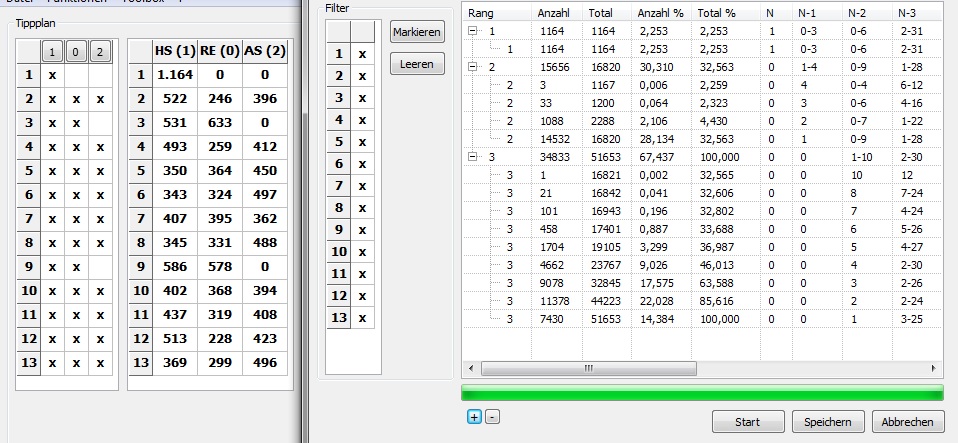The height and width of the screenshot is (443, 958).
Task: Click the Abbrechen button
Action: (x=907, y=422)
